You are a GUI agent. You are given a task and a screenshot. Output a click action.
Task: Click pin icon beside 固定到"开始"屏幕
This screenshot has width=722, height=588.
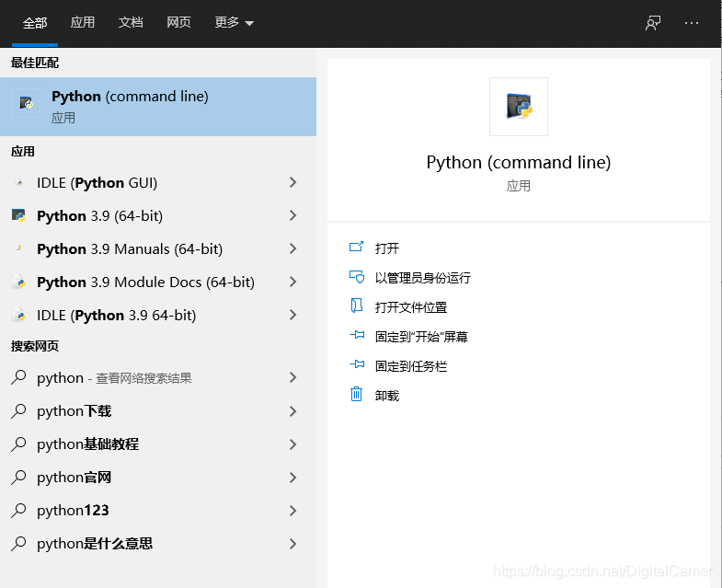pyautogui.click(x=357, y=335)
